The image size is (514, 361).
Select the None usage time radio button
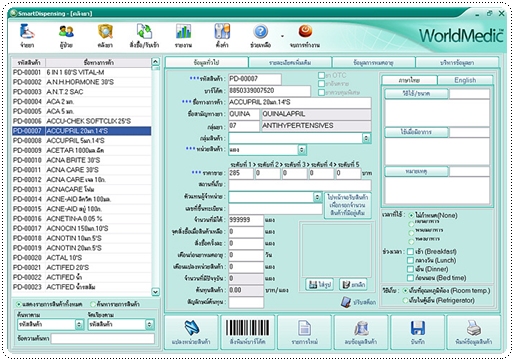tap(411, 216)
